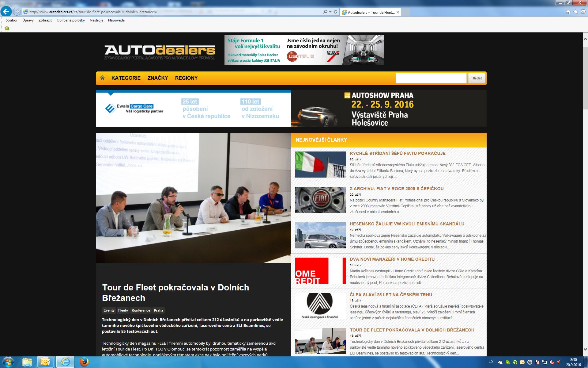Click the Outlook envelope tray icon
The width and height of the screenshot is (588, 368).
pyautogui.click(x=522, y=362)
